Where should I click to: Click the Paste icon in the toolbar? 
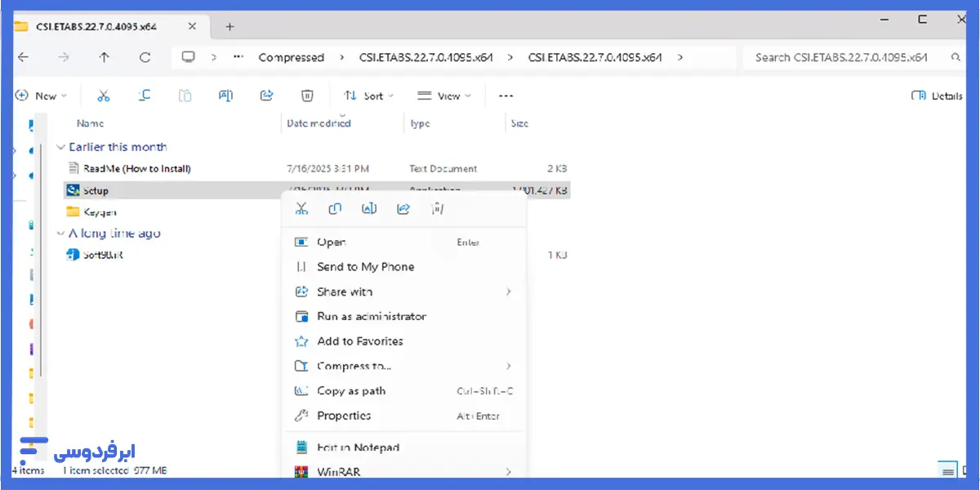(x=185, y=96)
